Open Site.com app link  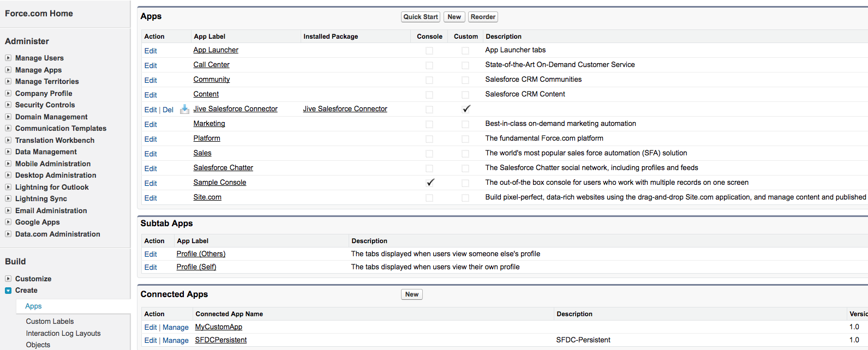tap(207, 197)
